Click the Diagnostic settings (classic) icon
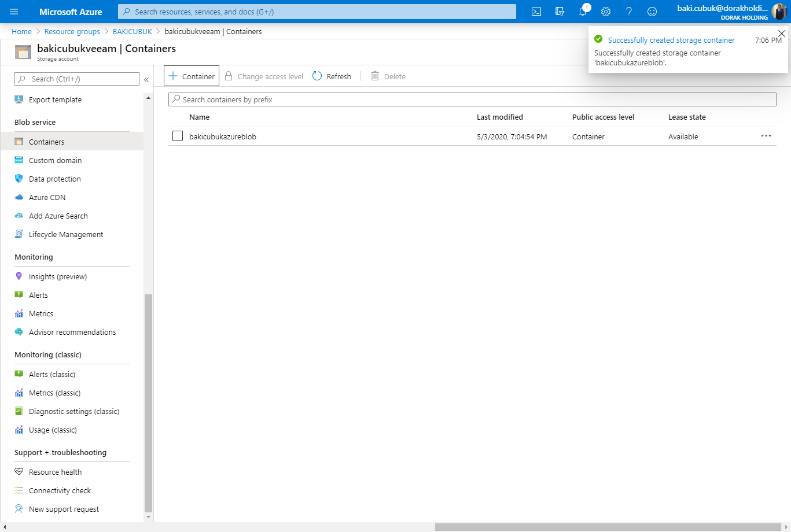The width and height of the screenshot is (791, 532). click(x=19, y=411)
